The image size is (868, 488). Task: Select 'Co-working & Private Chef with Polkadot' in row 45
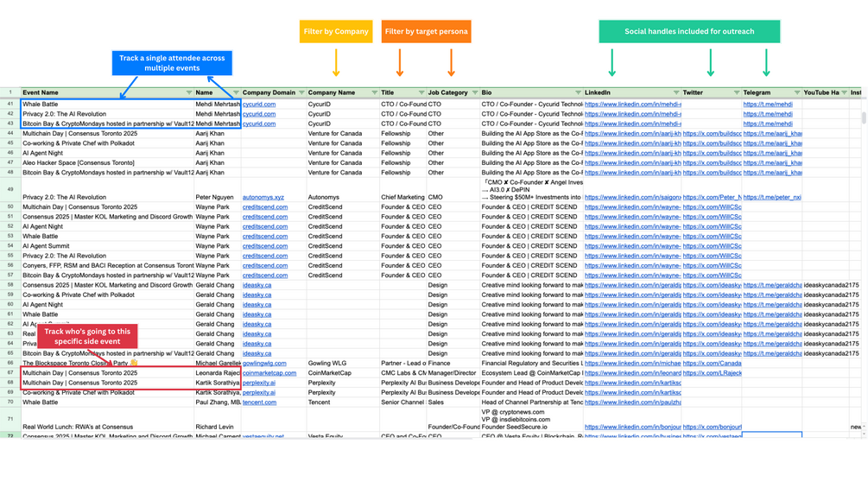tap(107, 143)
